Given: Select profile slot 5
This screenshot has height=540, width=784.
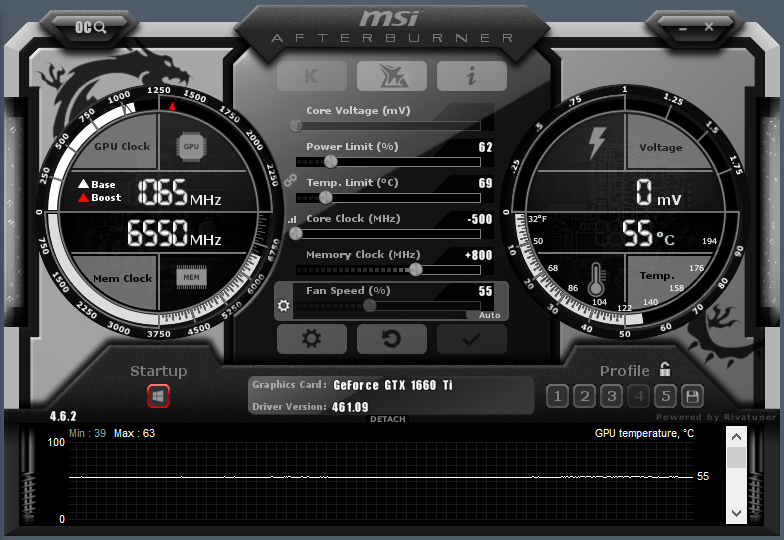Looking at the screenshot, I should (x=666, y=396).
